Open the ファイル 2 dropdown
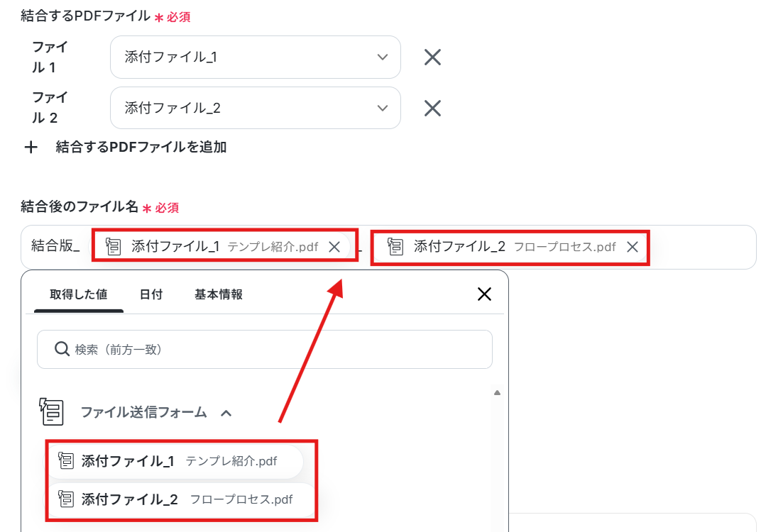Screen dimensions: 761x532 [256, 108]
